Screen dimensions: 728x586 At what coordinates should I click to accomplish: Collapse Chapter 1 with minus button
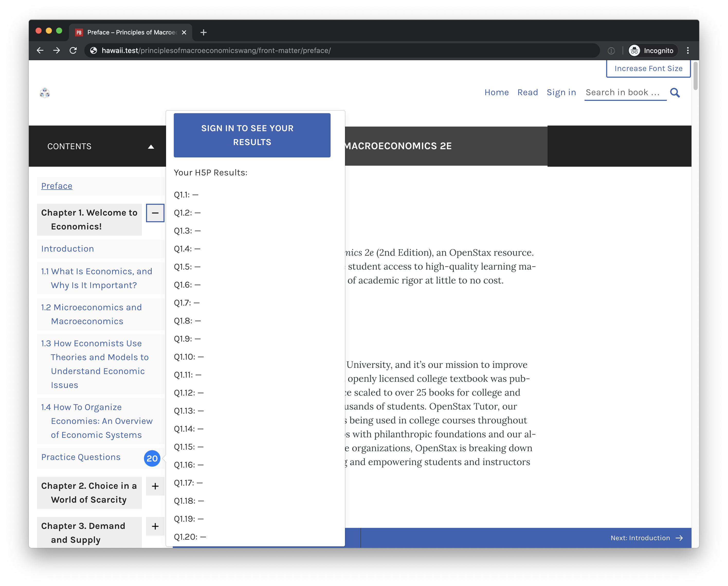pos(155,213)
